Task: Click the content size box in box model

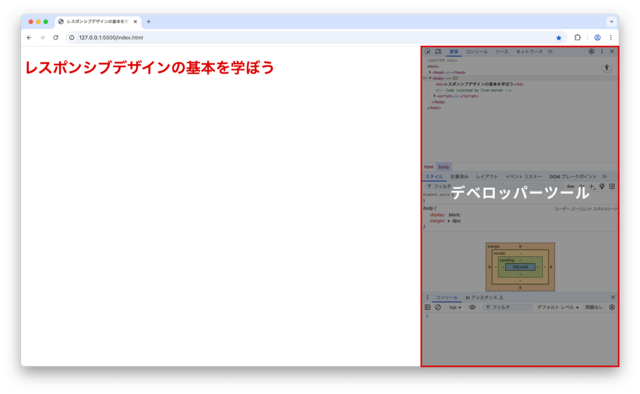Action: pos(520,267)
